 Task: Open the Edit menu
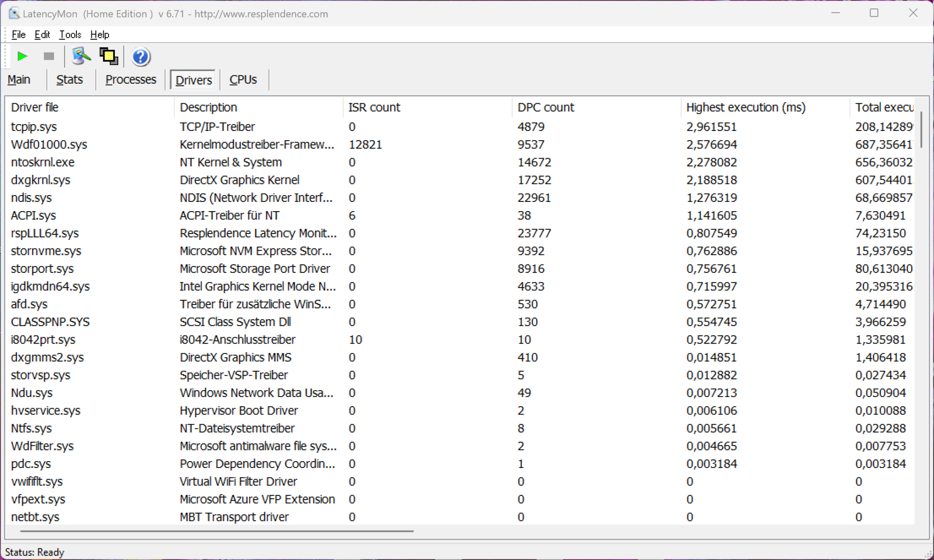(x=42, y=35)
